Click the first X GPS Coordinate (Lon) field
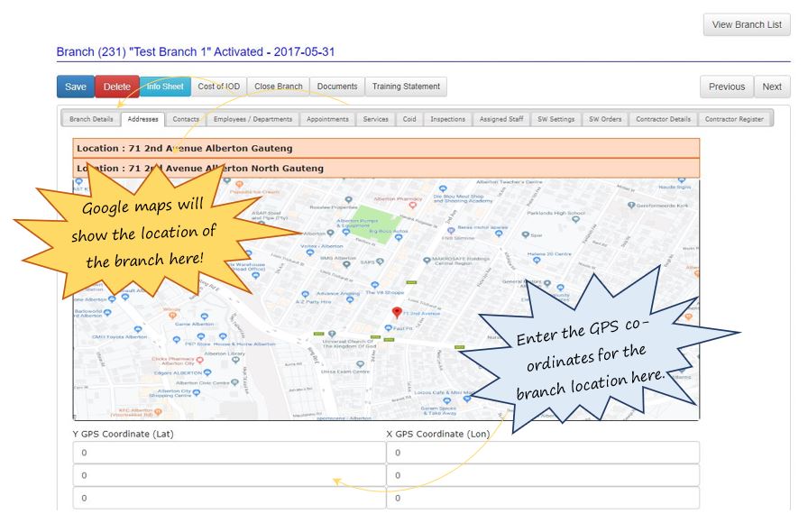Image resolution: width=808 pixels, height=532 pixels. click(x=543, y=453)
